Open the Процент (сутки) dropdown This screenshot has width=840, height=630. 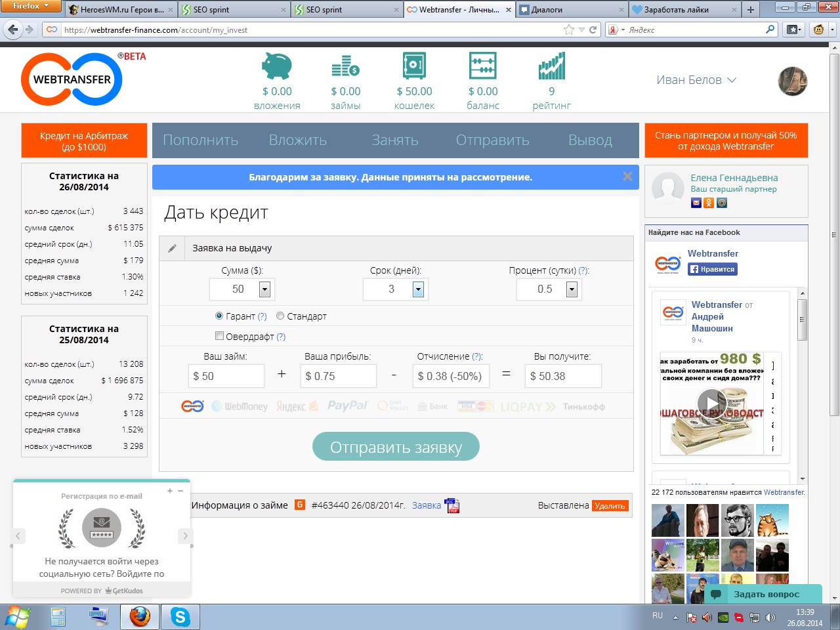pyautogui.click(x=572, y=289)
